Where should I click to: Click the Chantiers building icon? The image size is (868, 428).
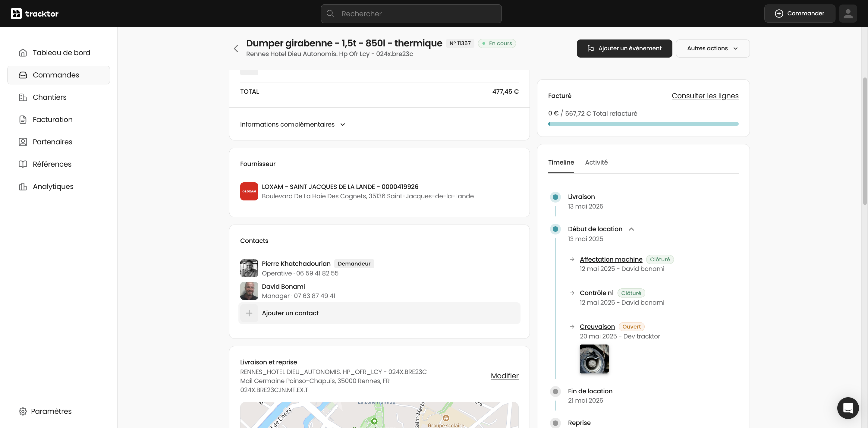pos(23,97)
